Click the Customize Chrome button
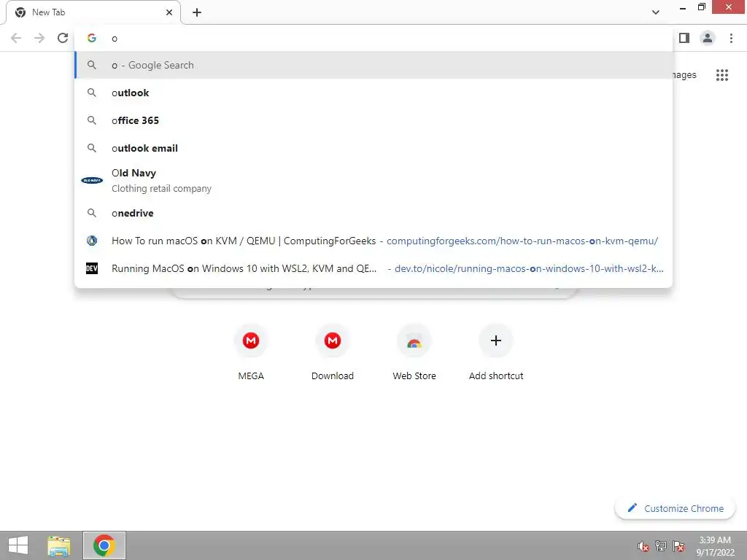Image resolution: width=747 pixels, height=560 pixels. point(675,508)
